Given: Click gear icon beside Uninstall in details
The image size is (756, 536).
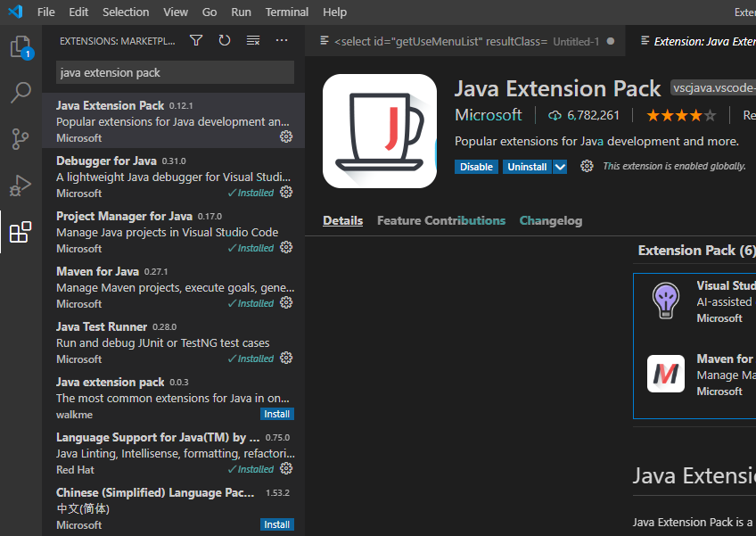Looking at the screenshot, I should 587,167.
